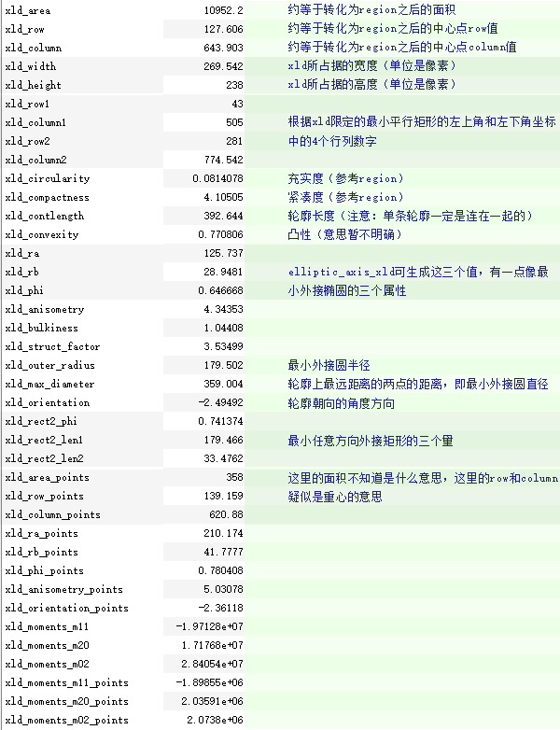560x730 pixels.
Task: Click the xld_height value 238
Action: click(234, 85)
